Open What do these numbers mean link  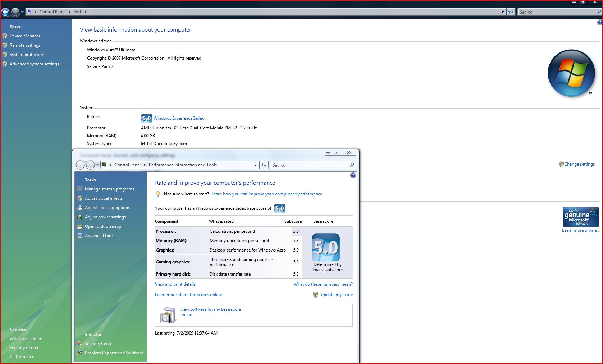323,284
